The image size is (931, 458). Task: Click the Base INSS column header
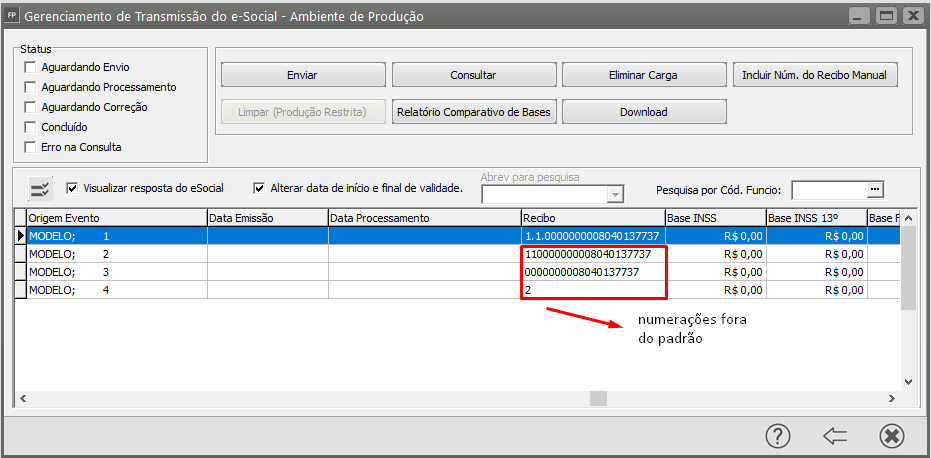(715, 218)
